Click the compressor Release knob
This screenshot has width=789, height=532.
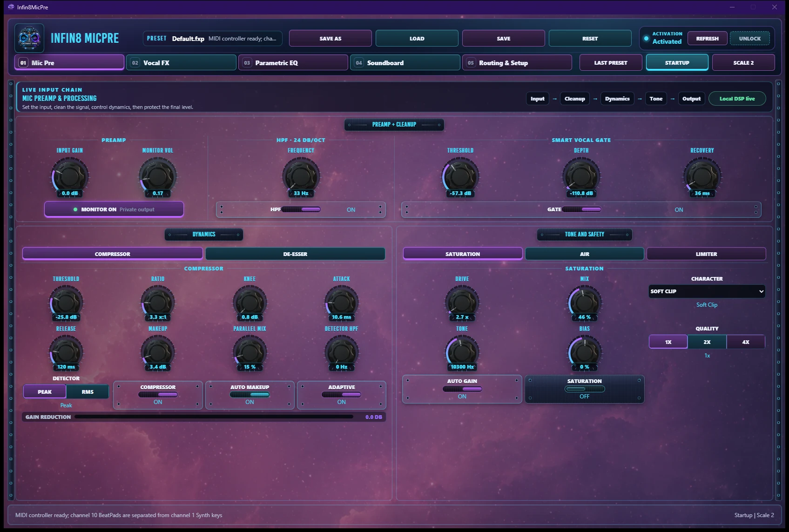click(66, 352)
